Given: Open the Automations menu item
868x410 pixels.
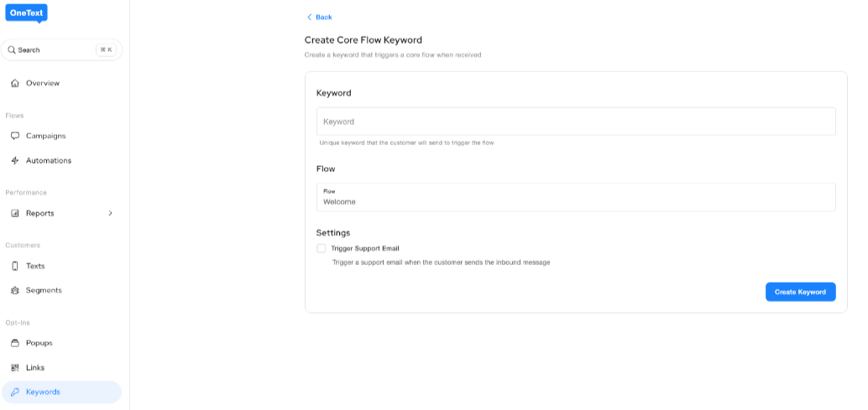Looking at the screenshot, I should tap(49, 160).
